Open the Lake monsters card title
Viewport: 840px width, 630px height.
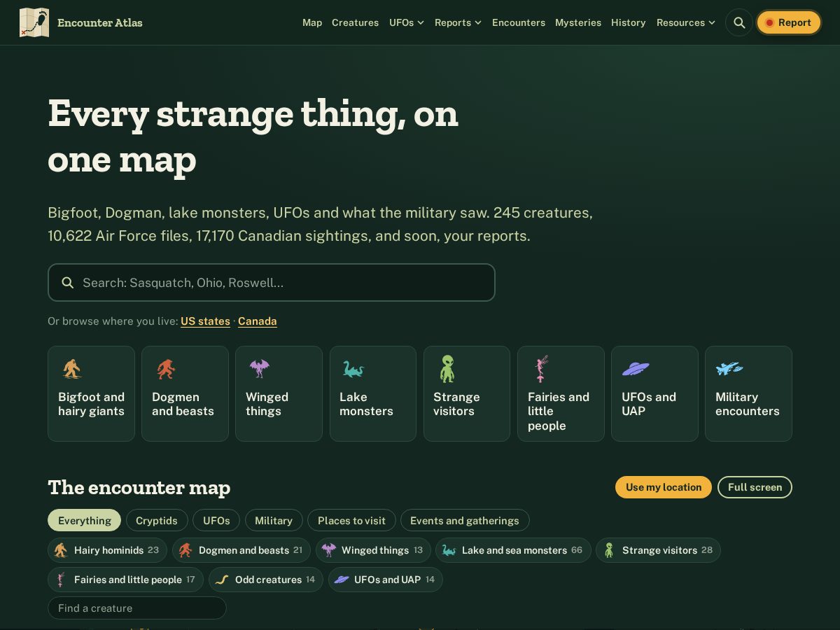tap(366, 404)
